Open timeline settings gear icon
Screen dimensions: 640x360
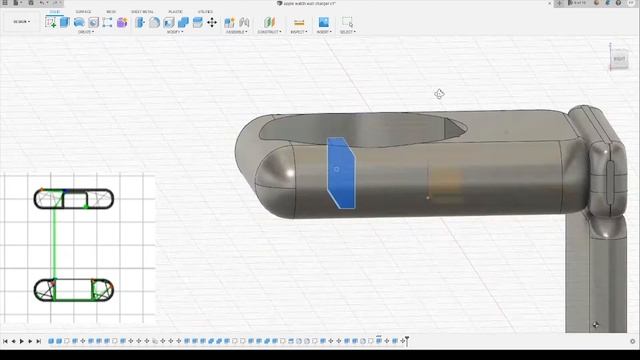[x=632, y=341]
